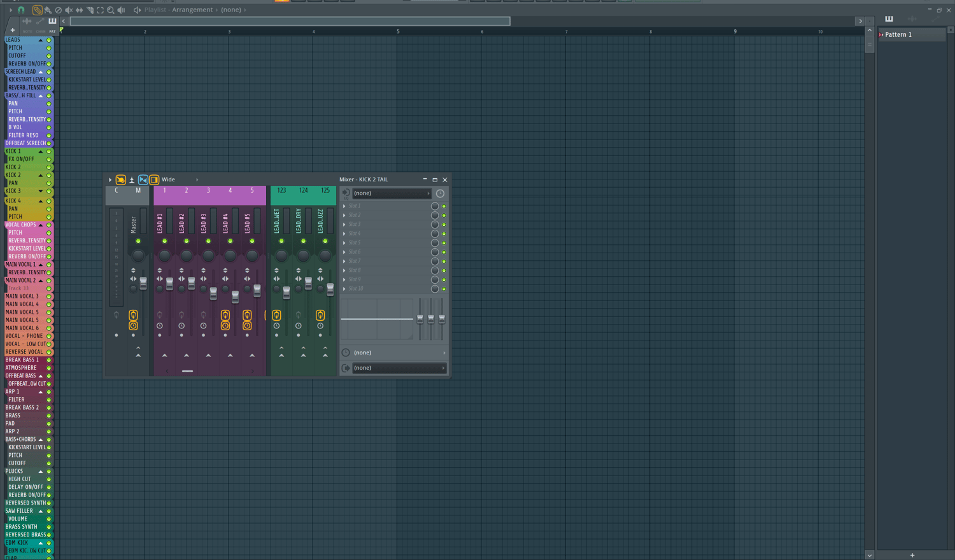Viewport: 955px width, 560px height.
Task: Toggle LEAD #4 arm recording icon
Action: (225, 316)
